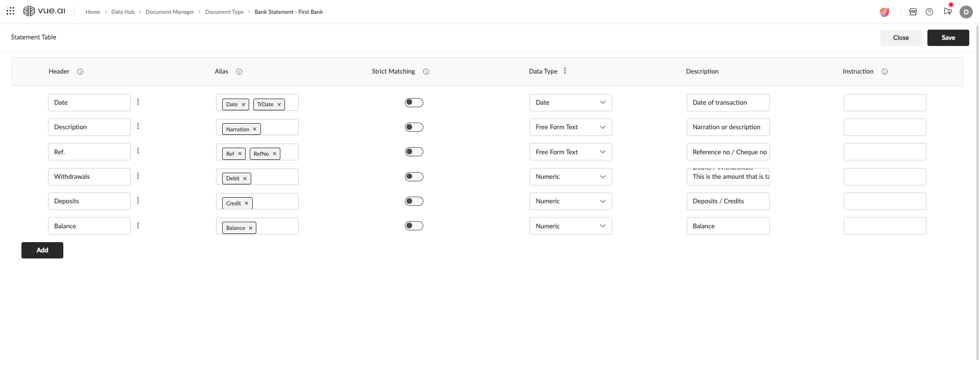
Task: Remove the TrDate alias tag
Action: pos(279,105)
